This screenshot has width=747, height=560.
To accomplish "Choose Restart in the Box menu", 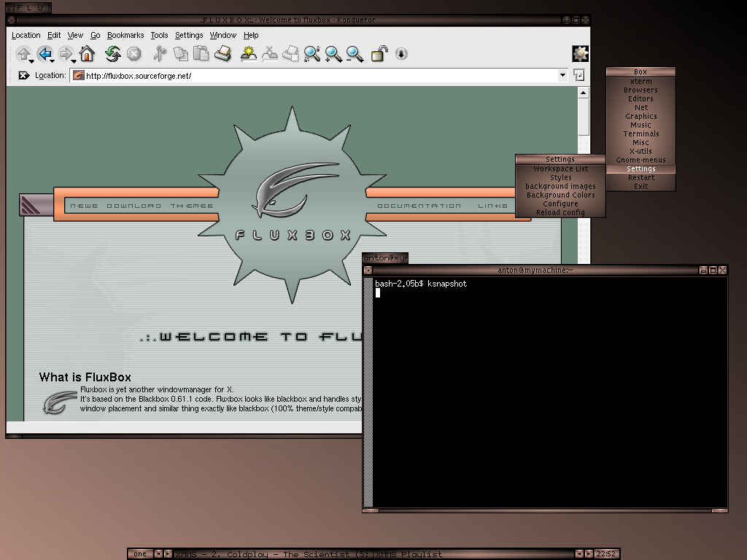I will tap(640, 178).
